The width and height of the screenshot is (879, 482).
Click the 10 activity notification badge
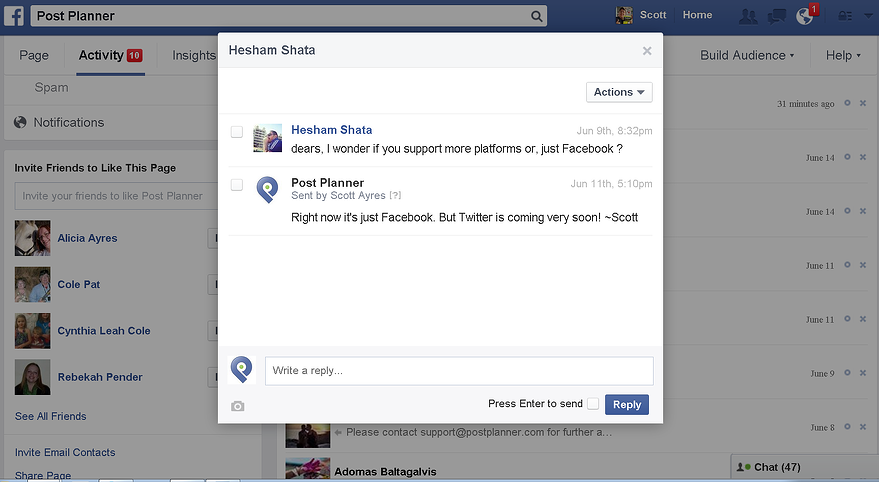(x=135, y=55)
